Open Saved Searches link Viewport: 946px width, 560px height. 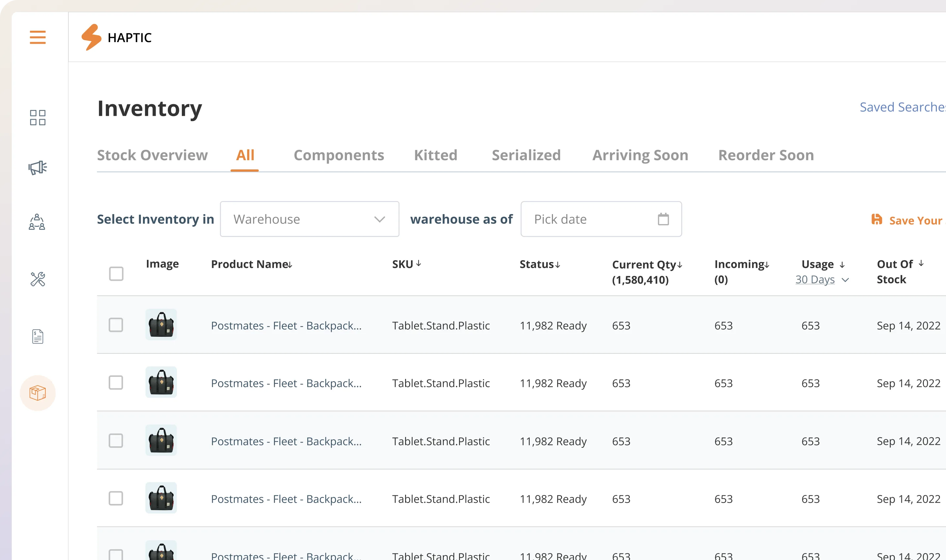tap(903, 107)
